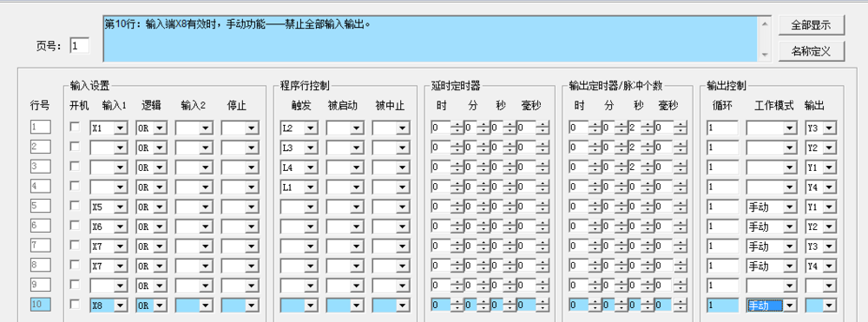Click 循环 field in row 9
Viewport: 868px width, 322px height.
point(722,286)
